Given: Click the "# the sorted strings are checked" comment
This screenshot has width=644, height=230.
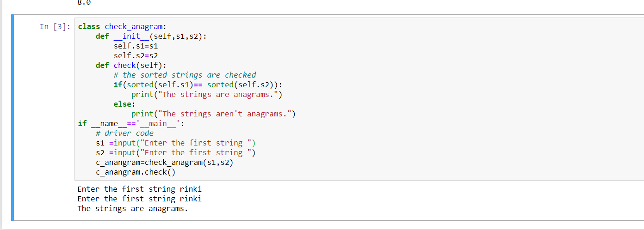Looking at the screenshot, I should pyautogui.click(x=185, y=75).
